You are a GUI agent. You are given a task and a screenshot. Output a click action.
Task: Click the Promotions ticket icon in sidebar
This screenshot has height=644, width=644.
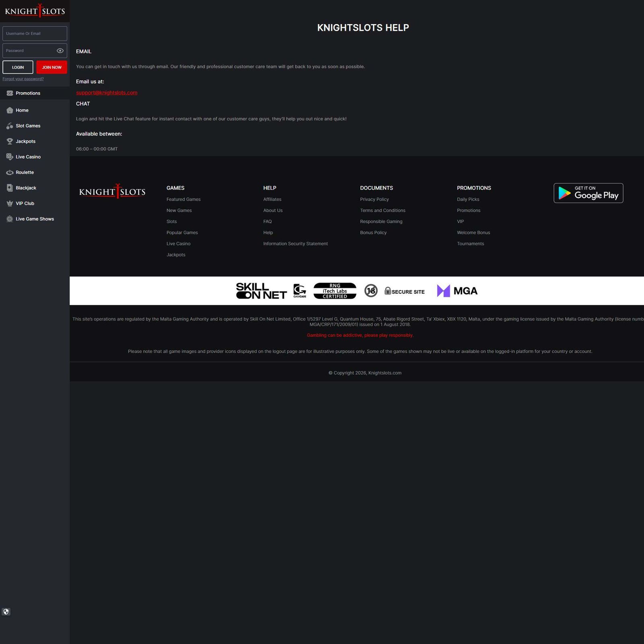point(10,93)
